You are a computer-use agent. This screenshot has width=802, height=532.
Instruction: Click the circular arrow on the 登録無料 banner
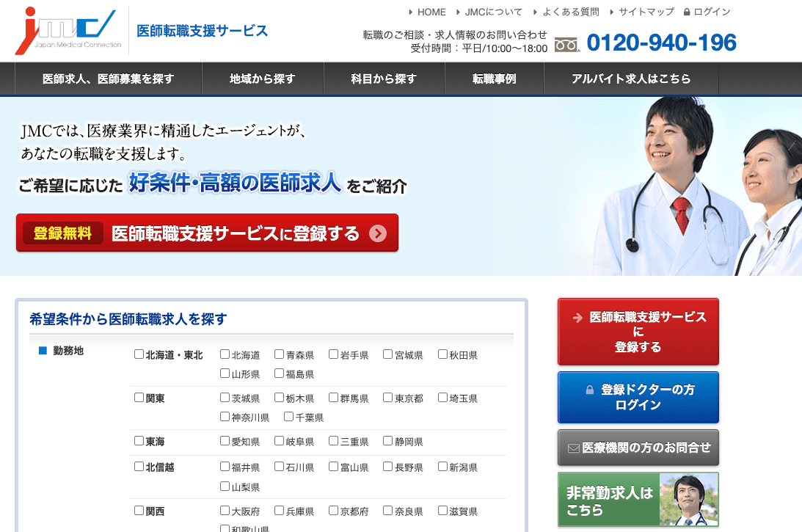(x=378, y=233)
